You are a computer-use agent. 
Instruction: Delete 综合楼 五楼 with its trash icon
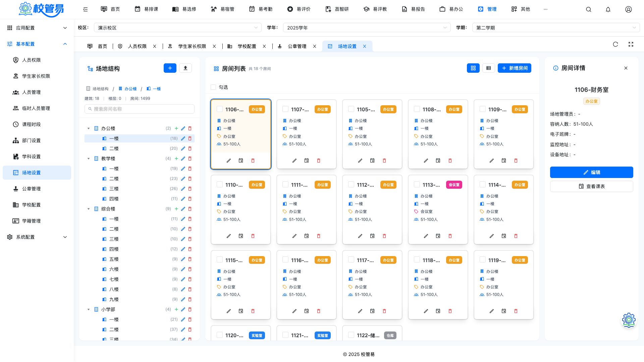tap(190, 259)
